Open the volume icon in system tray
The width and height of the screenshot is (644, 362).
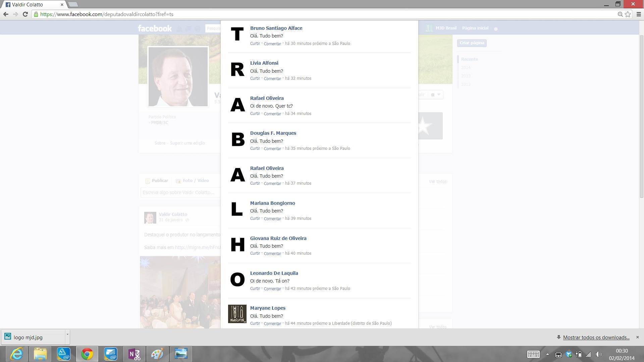coord(598,354)
